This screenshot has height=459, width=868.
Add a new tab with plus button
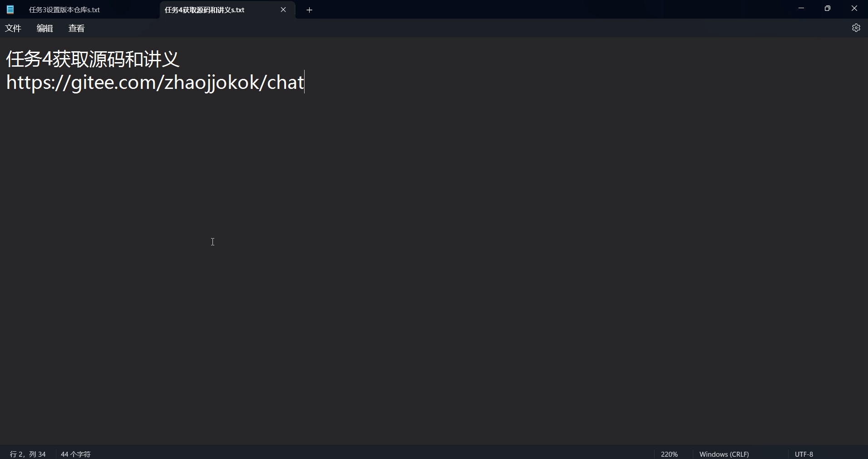310,10
